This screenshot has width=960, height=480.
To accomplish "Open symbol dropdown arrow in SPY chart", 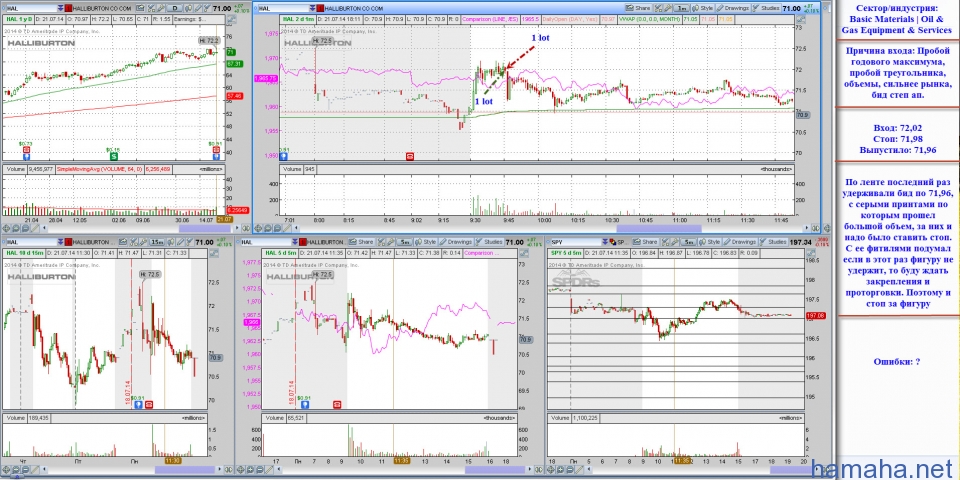I will pos(605,242).
